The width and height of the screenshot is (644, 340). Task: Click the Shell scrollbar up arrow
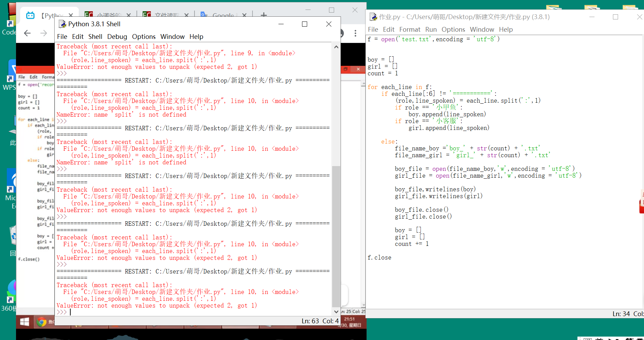click(336, 47)
